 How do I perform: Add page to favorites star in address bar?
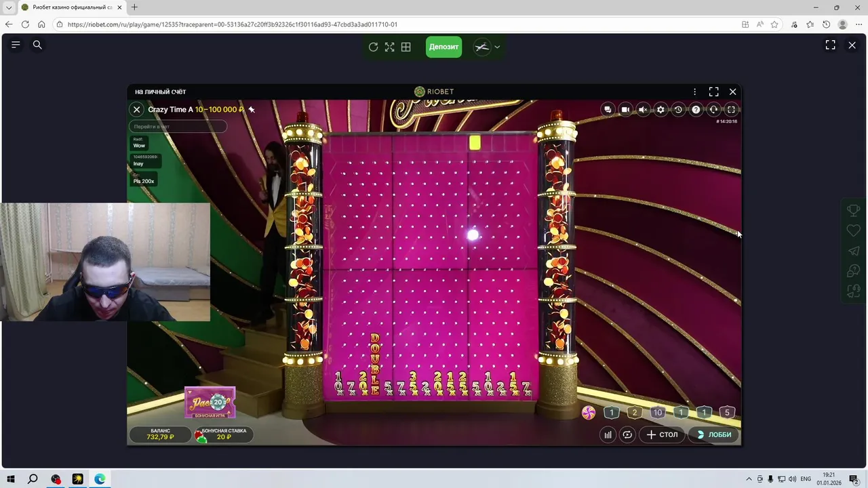(774, 24)
